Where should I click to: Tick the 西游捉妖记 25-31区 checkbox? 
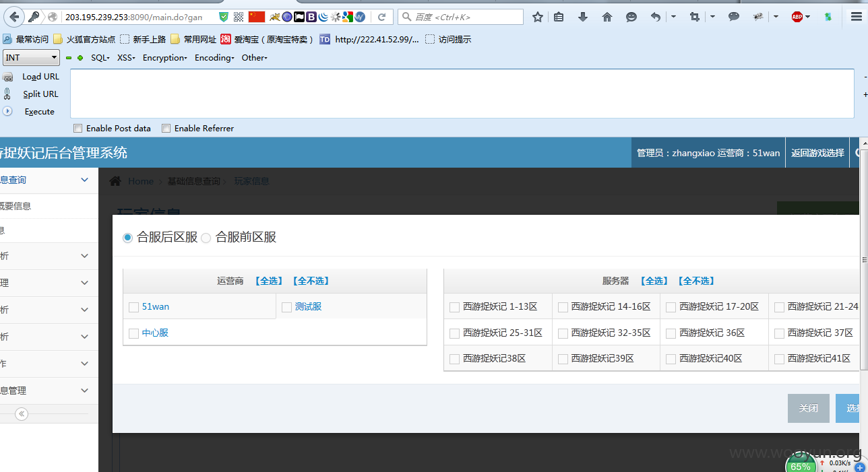point(454,333)
